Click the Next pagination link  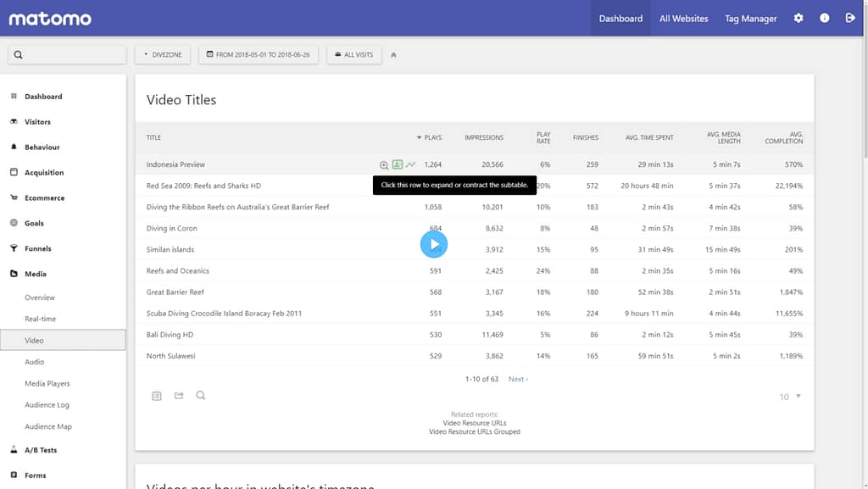[518, 379]
